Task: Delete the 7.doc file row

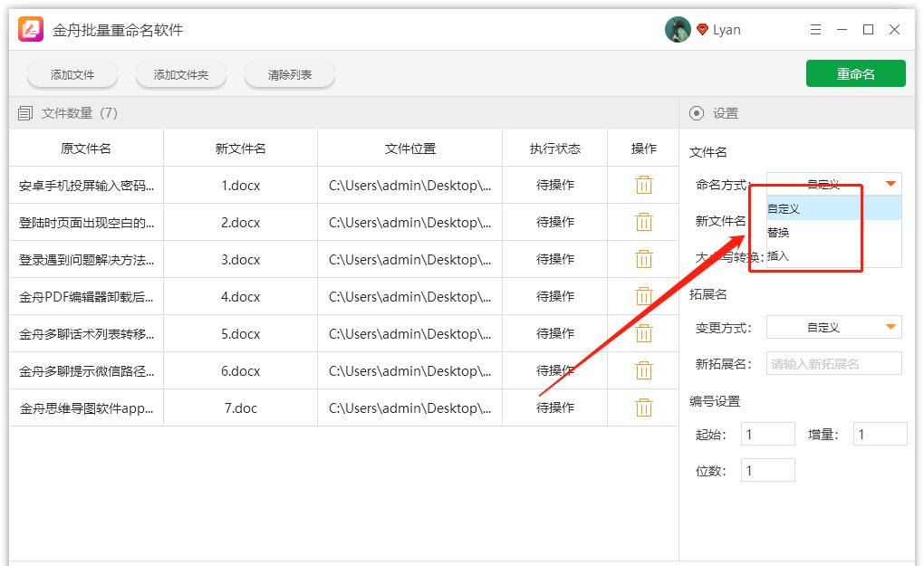Action: pyautogui.click(x=643, y=408)
